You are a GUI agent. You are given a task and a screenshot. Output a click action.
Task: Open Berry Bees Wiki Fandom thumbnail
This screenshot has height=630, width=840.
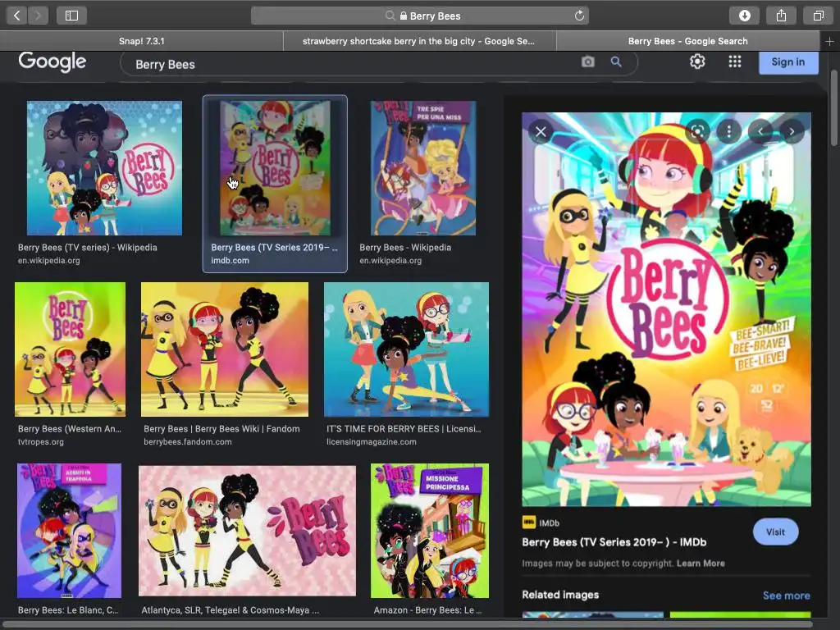click(x=225, y=349)
